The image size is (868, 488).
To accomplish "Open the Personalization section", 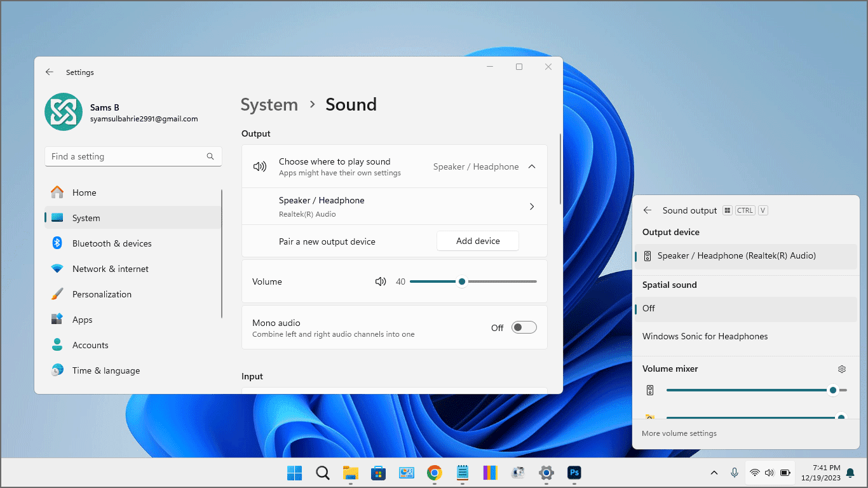I will (133, 294).
